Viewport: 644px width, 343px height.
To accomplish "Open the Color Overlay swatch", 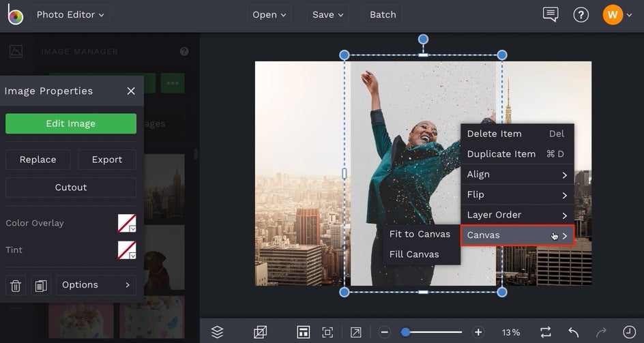I will (127, 223).
